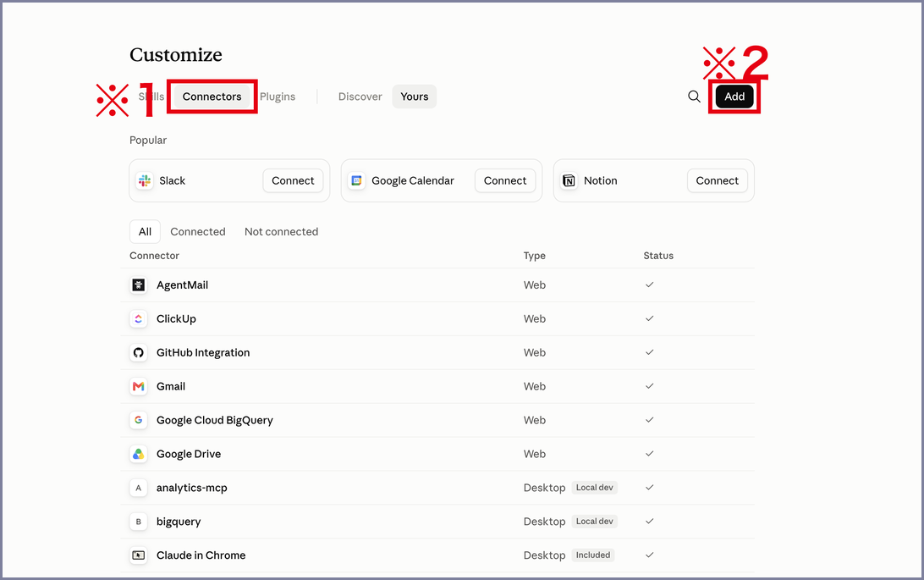924x580 pixels.
Task: Filter list by Connected
Action: (x=198, y=232)
